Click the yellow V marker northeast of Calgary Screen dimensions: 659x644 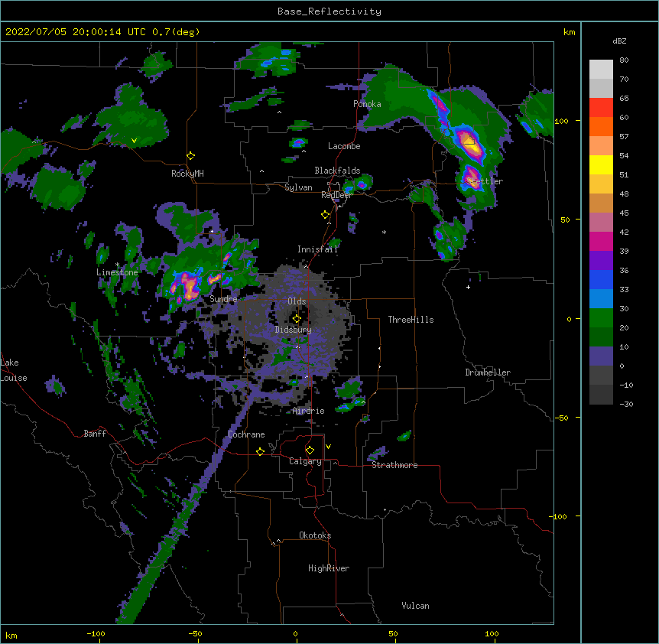[x=328, y=447]
